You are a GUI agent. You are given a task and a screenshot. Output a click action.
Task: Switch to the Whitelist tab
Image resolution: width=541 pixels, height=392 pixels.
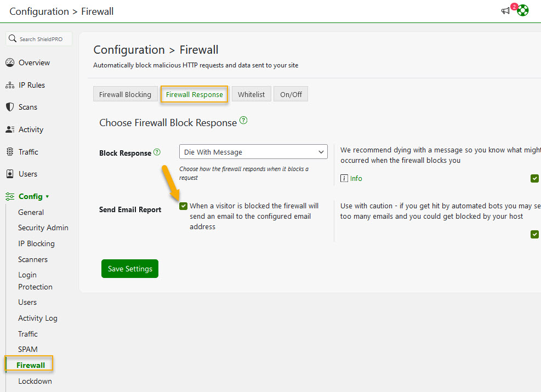pyautogui.click(x=251, y=94)
